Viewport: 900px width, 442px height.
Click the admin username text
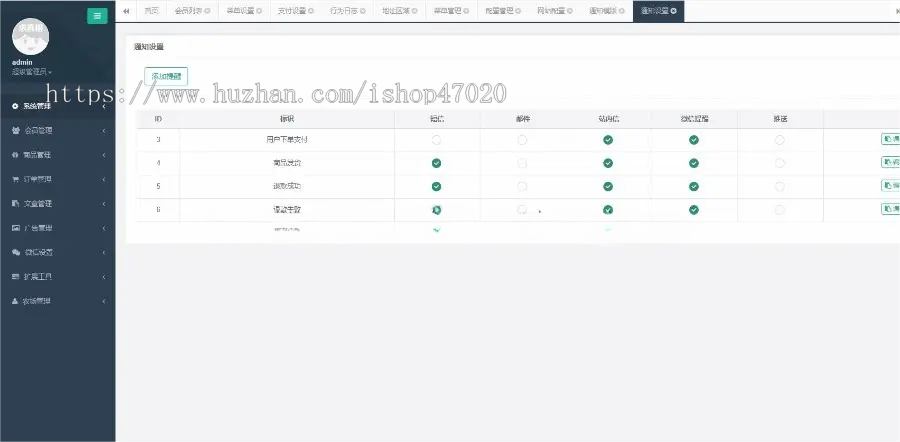(22, 63)
